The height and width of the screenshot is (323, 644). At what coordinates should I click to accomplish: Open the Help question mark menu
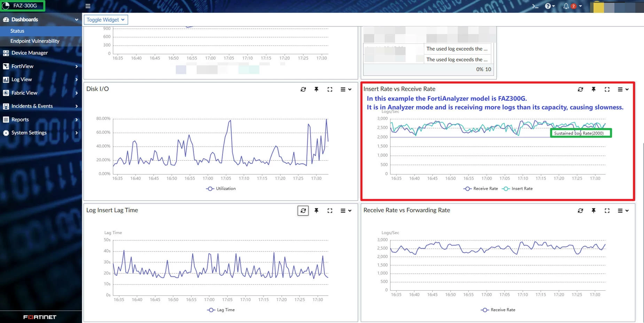click(x=550, y=6)
